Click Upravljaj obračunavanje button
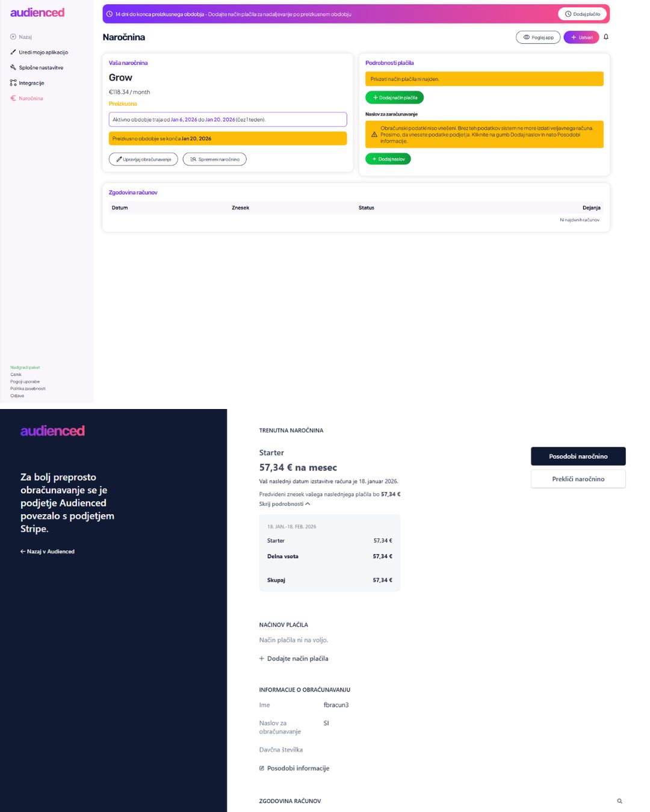This screenshot has height=812, width=650. click(143, 159)
